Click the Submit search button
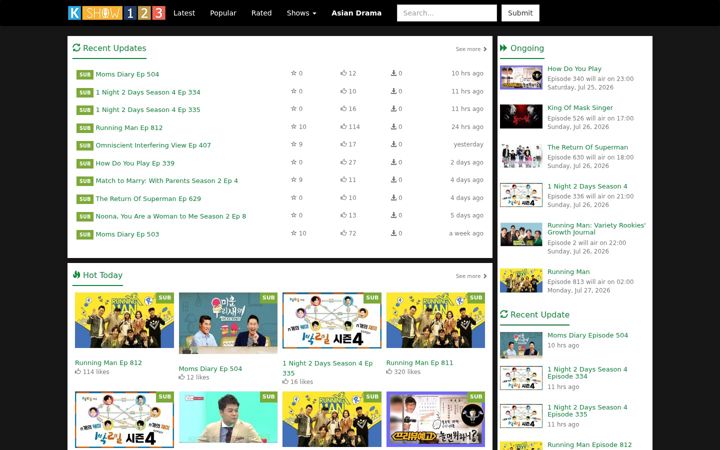The width and height of the screenshot is (720, 450). pos(520,13)
